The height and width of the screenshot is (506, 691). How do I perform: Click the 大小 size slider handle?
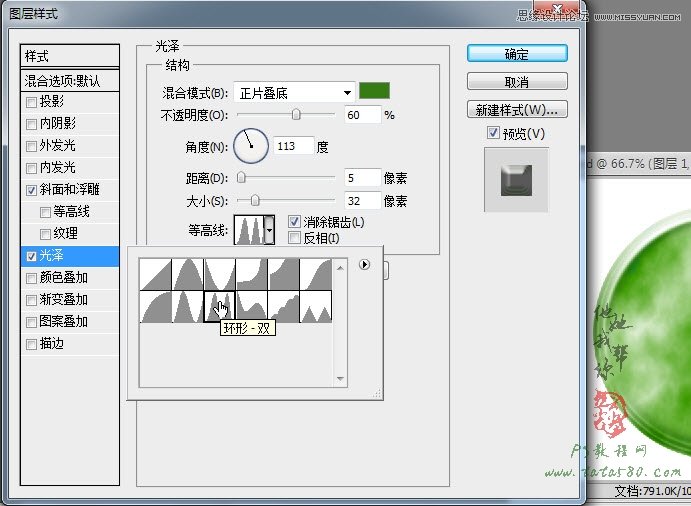255,201
